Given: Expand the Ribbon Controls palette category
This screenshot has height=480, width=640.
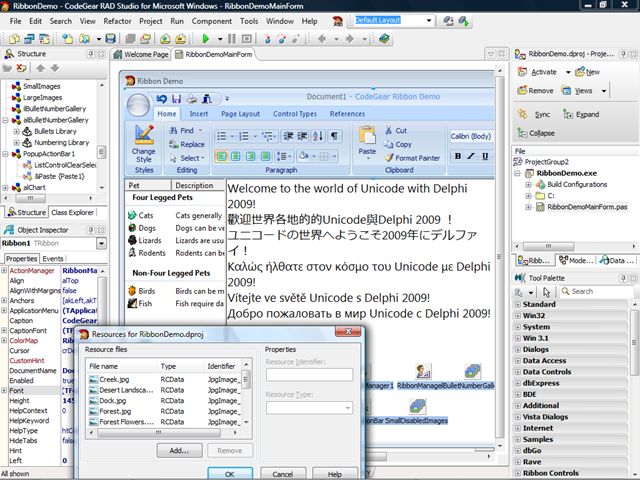Looking at the screenshot, I should click(x=518, y=473).
